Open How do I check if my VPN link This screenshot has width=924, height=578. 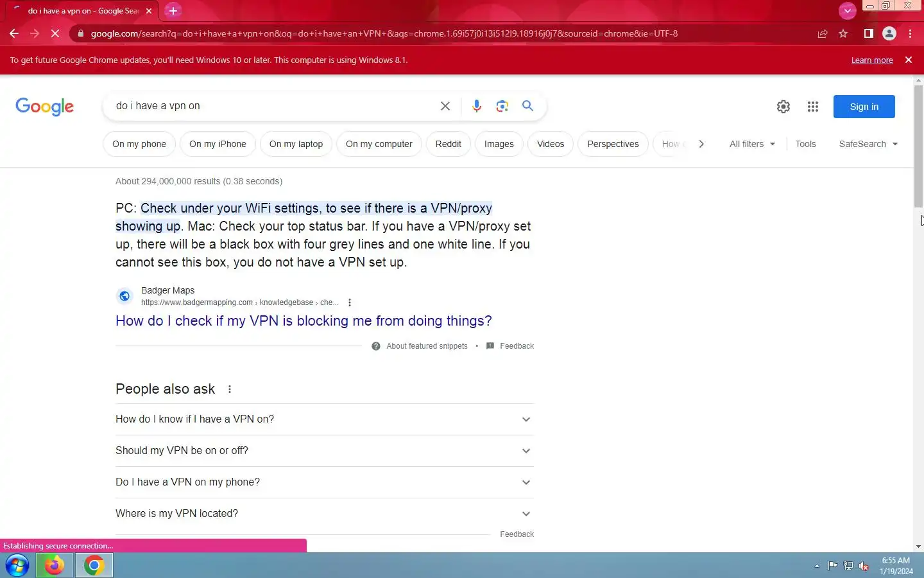pyautogui.click(x=304, y=320)
